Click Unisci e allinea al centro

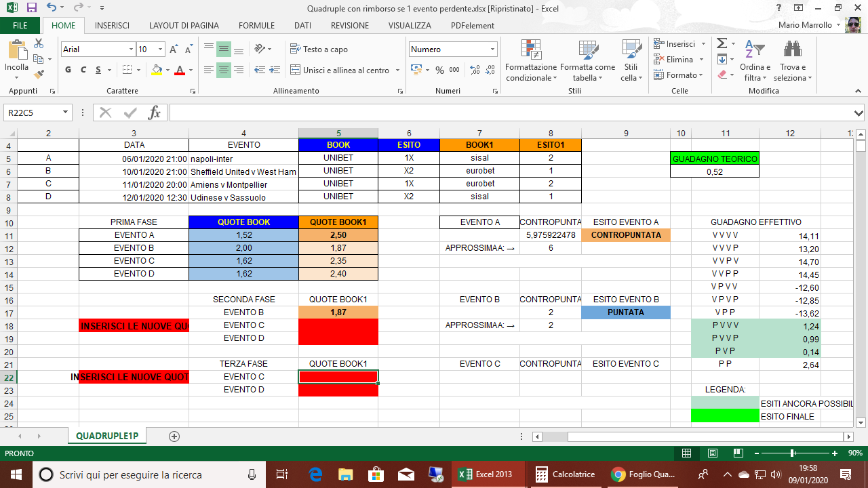(340, 70)
